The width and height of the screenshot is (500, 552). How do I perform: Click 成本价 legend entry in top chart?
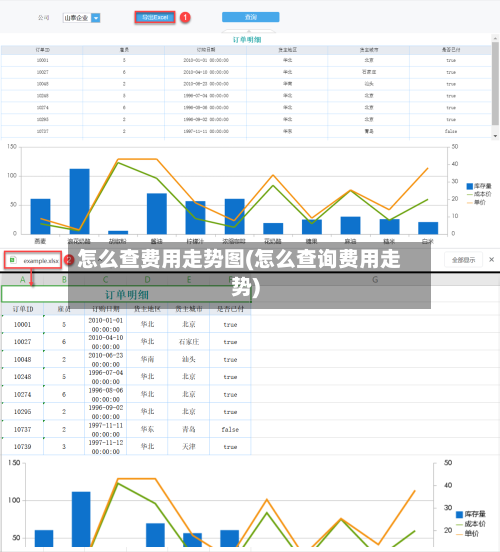pos(479,194)
